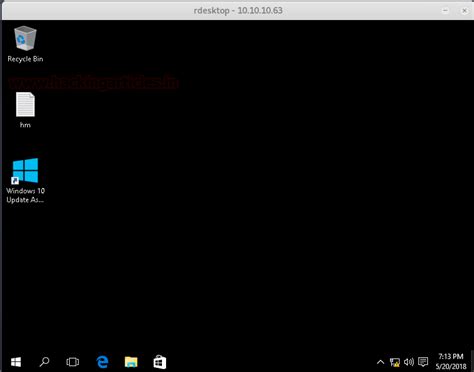Click the Recycle Bin label text
Image resolution: width=474 pixels, height=372 pixels.
point(25,59)
